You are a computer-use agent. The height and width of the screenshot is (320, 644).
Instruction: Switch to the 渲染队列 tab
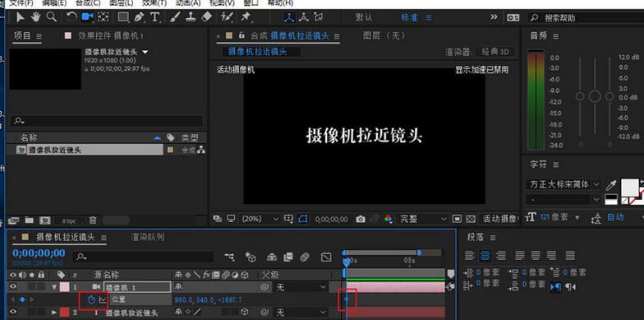[148, 237]
